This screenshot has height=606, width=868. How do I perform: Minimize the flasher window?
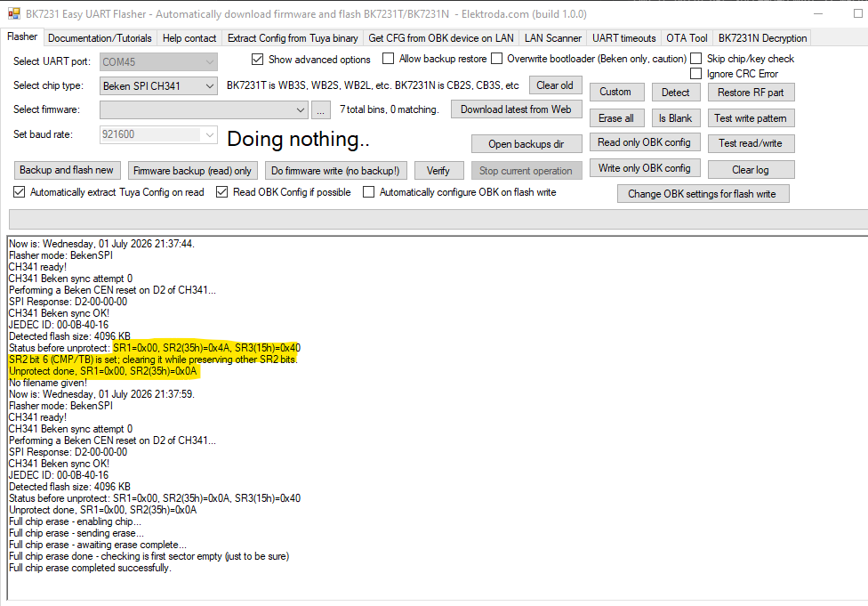(x=818, y=14)
